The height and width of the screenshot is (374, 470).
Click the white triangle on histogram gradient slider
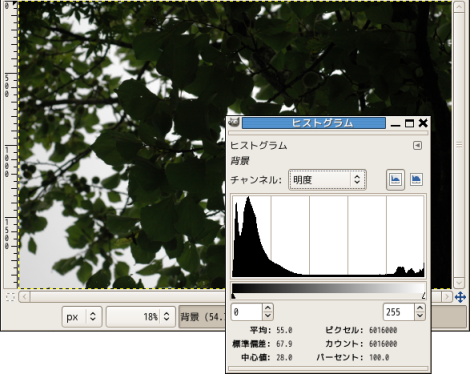pos(424,296)
